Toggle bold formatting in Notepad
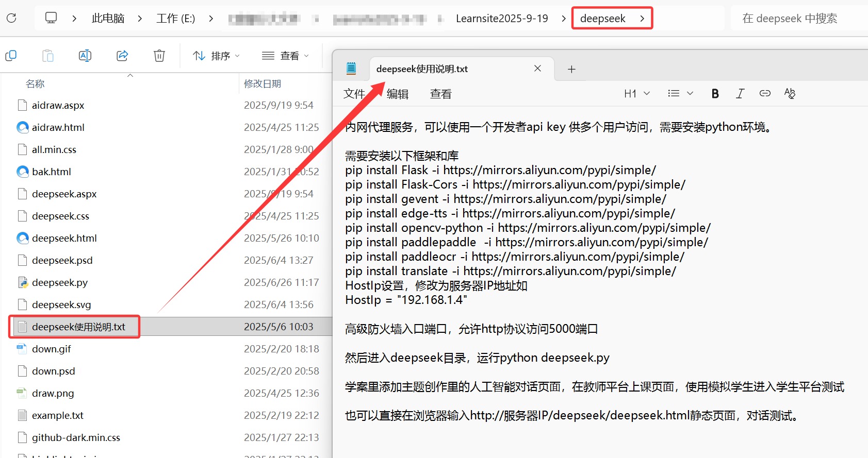This screenshot has width=868, height=458. 715,93
